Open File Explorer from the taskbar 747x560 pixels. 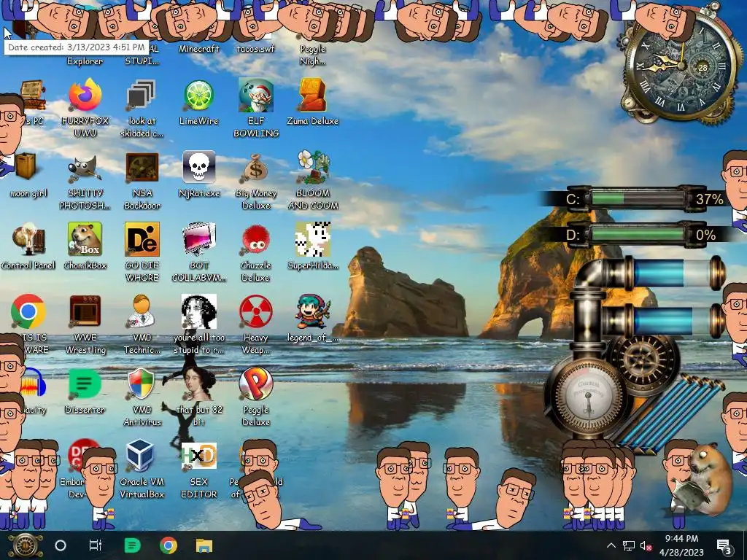[204, 545]
